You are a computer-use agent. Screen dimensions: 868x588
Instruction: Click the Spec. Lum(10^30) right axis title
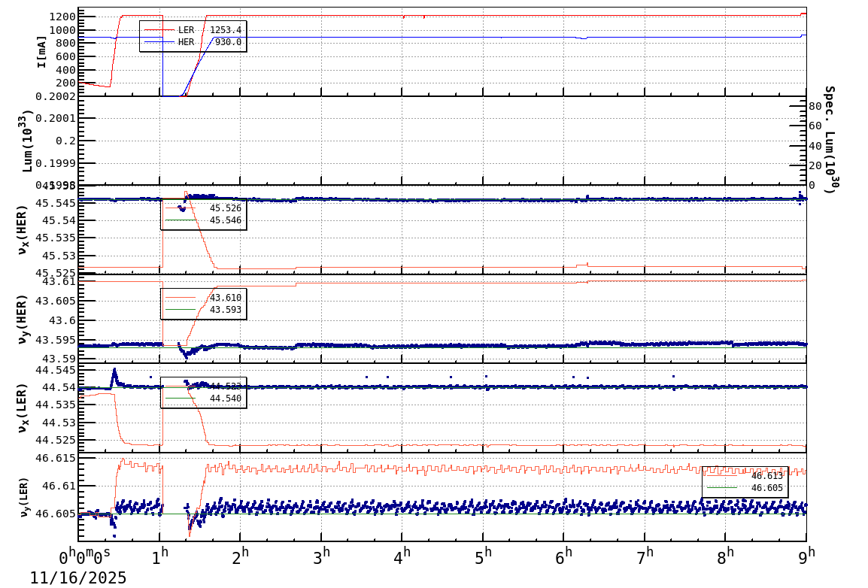(x=830, y=140)
